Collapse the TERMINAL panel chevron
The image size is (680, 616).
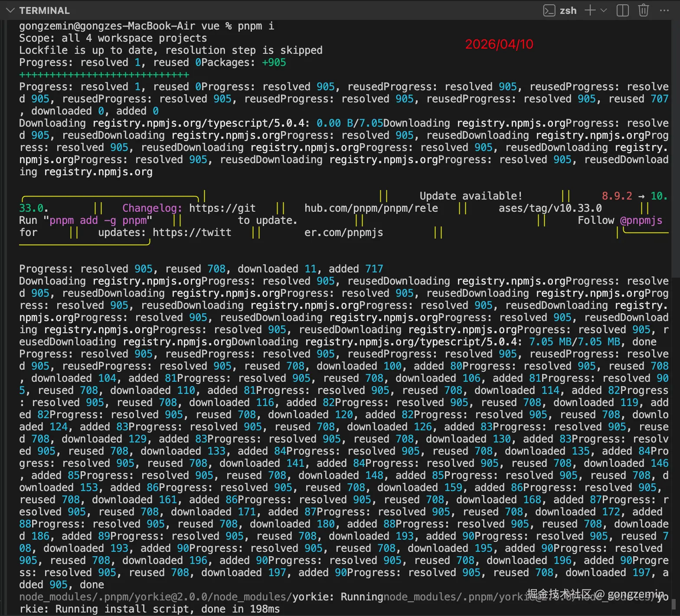[10, 10]
